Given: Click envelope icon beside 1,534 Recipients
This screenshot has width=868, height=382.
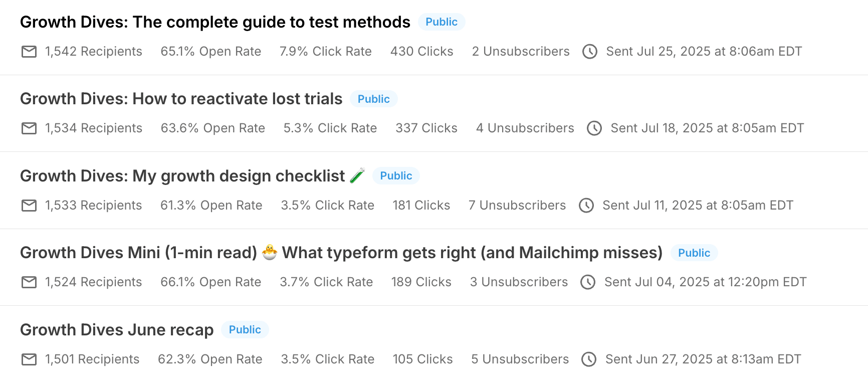Looking at the screenshot, I should pos(29,128).
